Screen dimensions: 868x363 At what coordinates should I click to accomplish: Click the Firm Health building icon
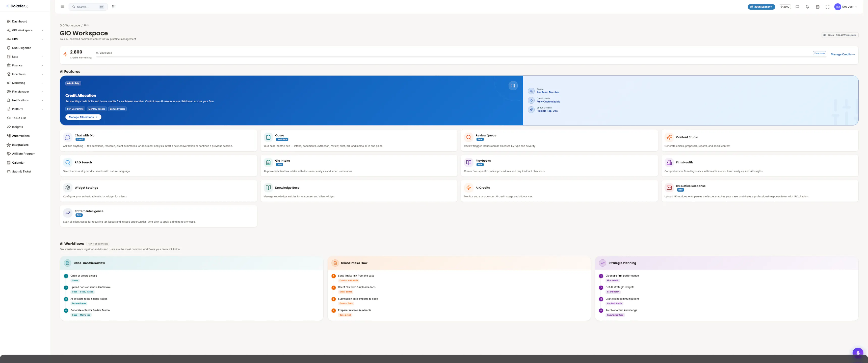click(669, 163)
